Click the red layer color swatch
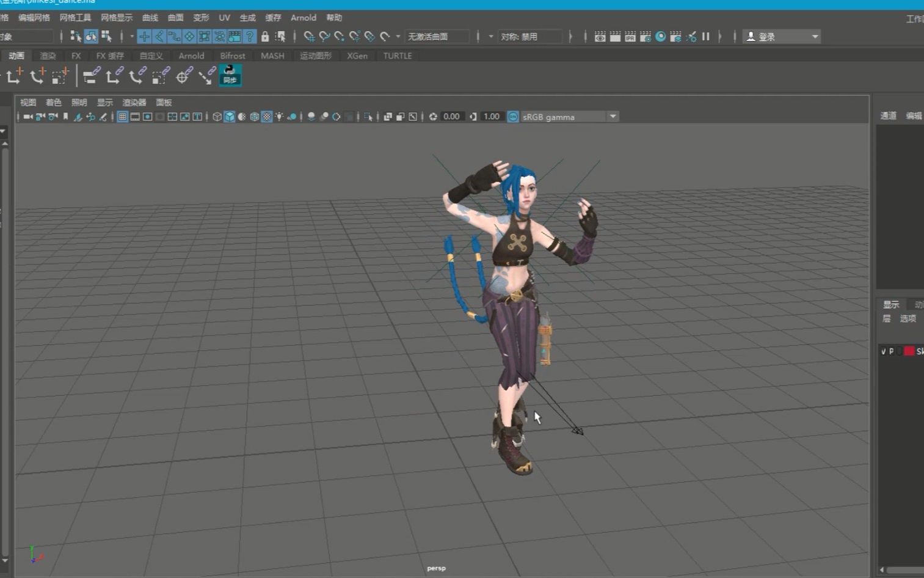The image size is (924, 578). [x=909, y=351]
